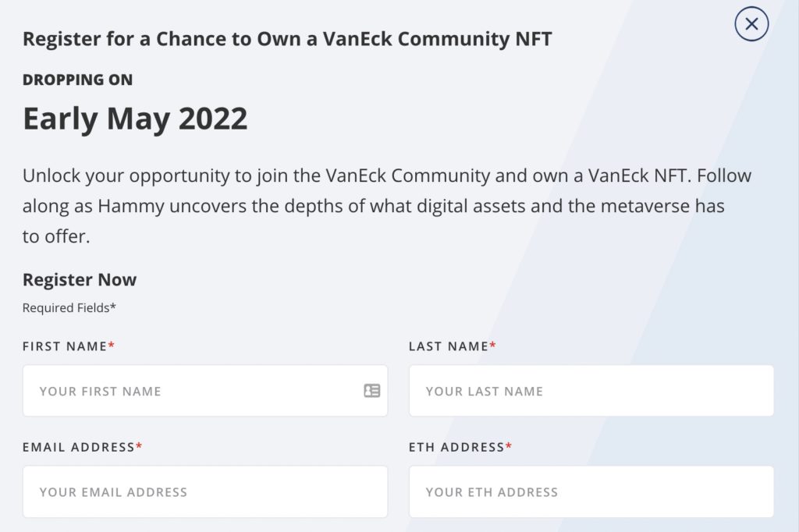Image resolution: width=799 pixels, height=532 pixels.
Task: Click the Hammy description paragraph
Action: click(x=387, y=206)
